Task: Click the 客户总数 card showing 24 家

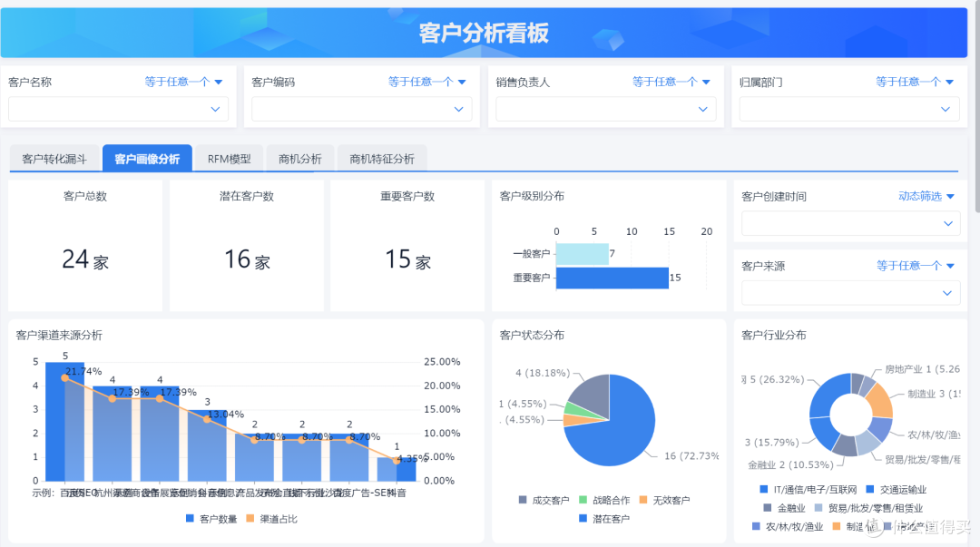Action: (85, 246)
